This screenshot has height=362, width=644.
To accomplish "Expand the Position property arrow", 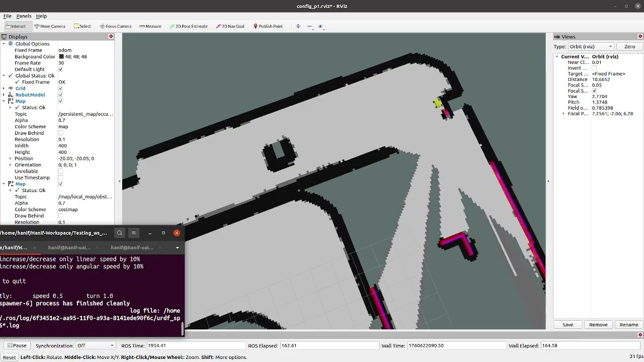I will (10, 158).
